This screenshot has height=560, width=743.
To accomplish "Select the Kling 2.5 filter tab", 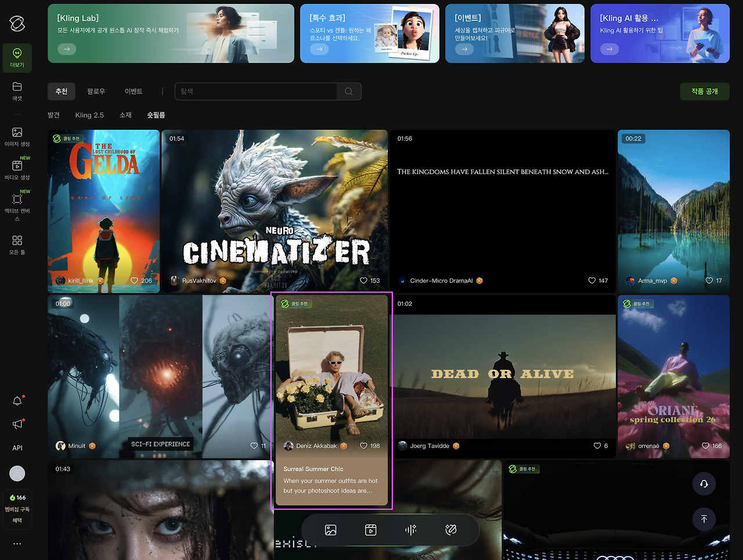I will (89, 115).
